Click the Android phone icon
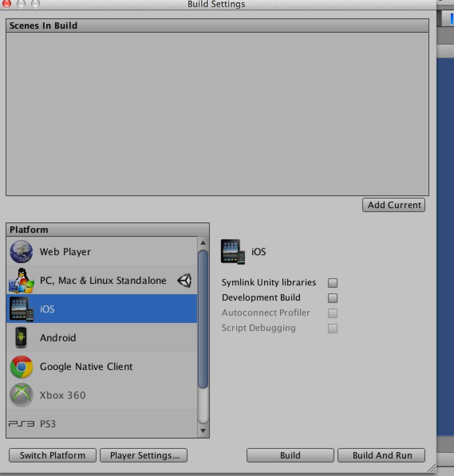Screen dimensions: 454x476 tap(21, 337)
